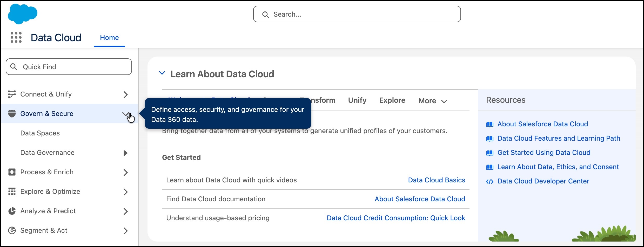644x247 pixels.
Task: Open About Salesforce Data Cloud link under Get Started
Action: pyautogui.click(x=420, y=199)
